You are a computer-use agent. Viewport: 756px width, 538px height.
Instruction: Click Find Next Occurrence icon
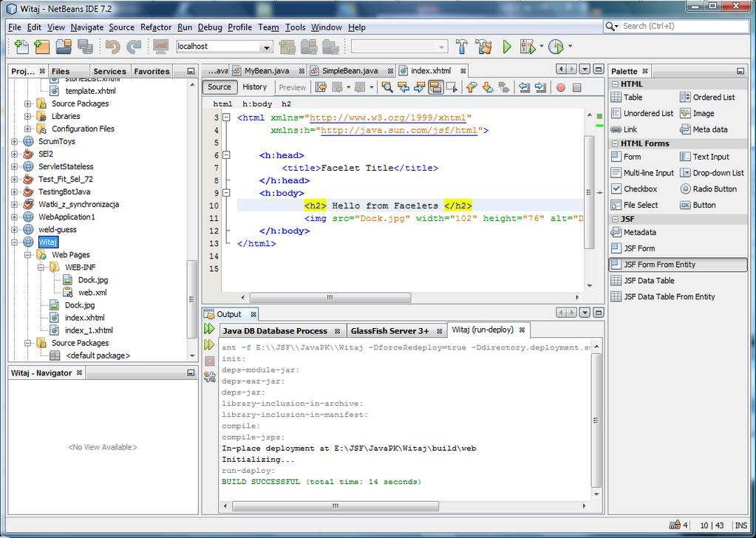pos(420,87)
